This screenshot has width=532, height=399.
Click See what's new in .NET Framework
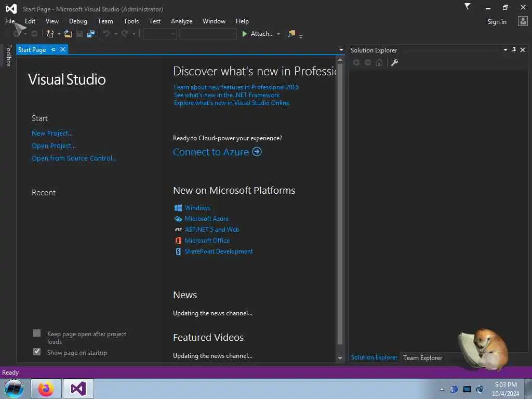tap(227, 95)
